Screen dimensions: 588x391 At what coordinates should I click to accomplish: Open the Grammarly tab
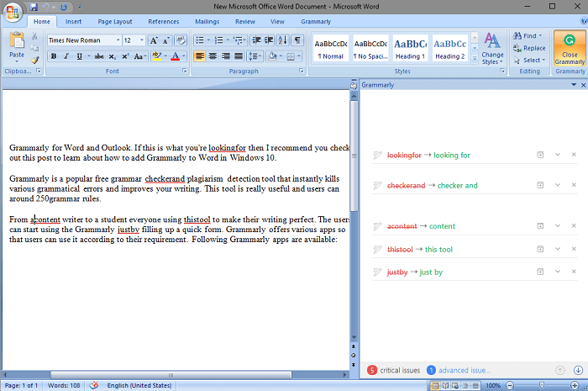(316, 21)
